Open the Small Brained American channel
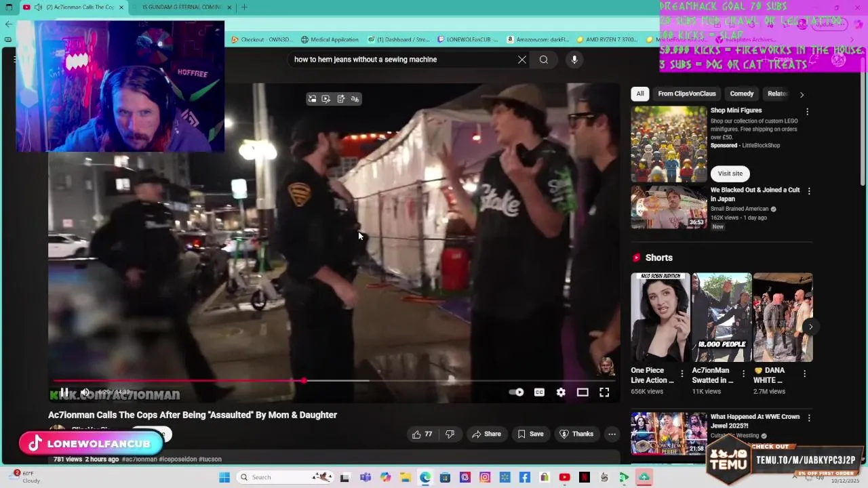The height and width of the screenshot is (488, 868). point(739,209)
